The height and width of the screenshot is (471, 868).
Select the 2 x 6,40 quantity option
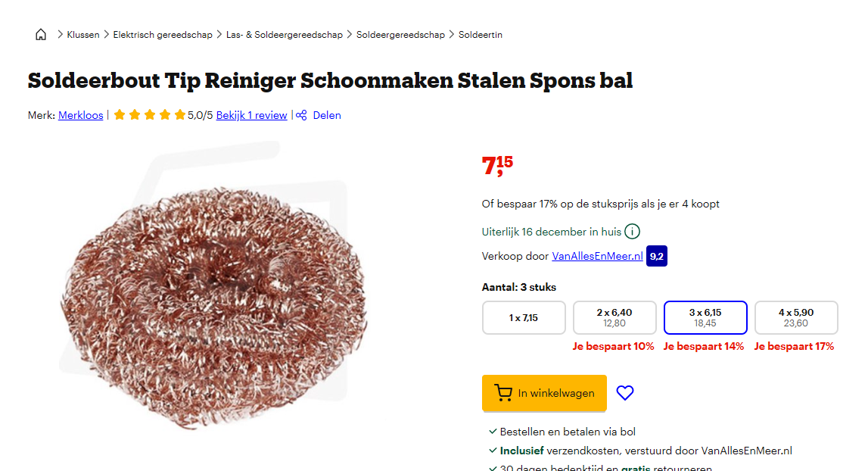pos(614,318)
